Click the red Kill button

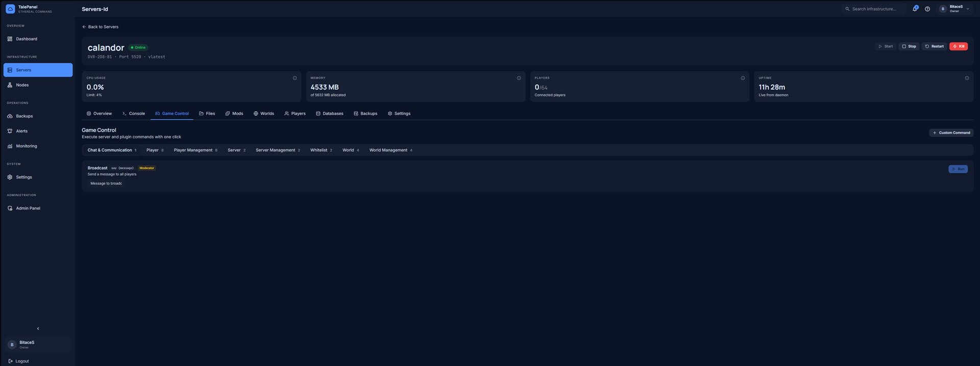point(958,46)
